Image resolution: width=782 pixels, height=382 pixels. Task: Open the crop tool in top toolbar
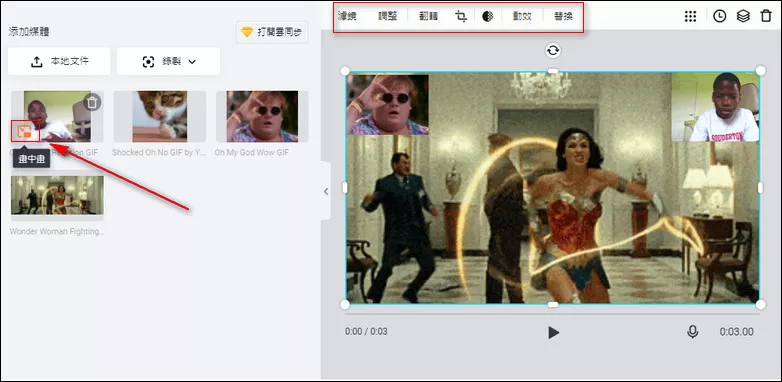pyautogui.click(x=461, y=16)
